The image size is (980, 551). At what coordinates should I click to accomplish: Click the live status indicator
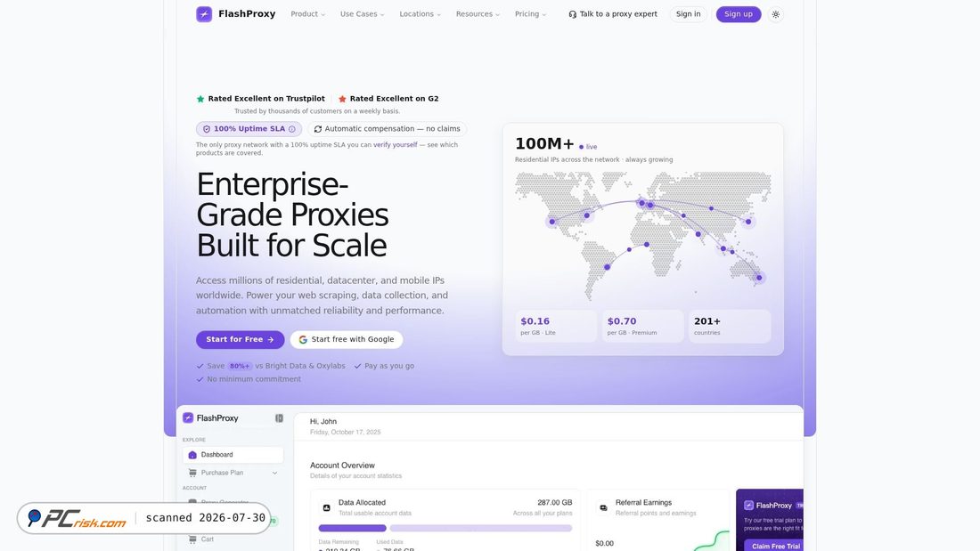pyautogui.click(x=587, y=147)
